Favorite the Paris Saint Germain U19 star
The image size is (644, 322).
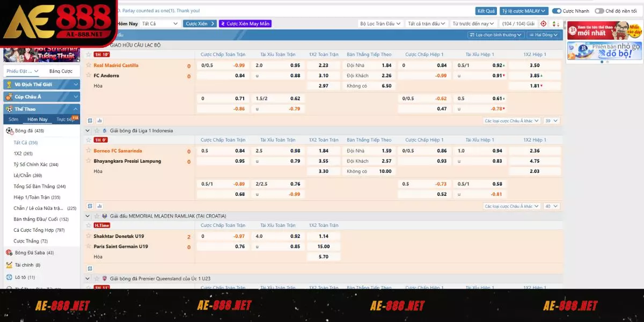(89, 246)
